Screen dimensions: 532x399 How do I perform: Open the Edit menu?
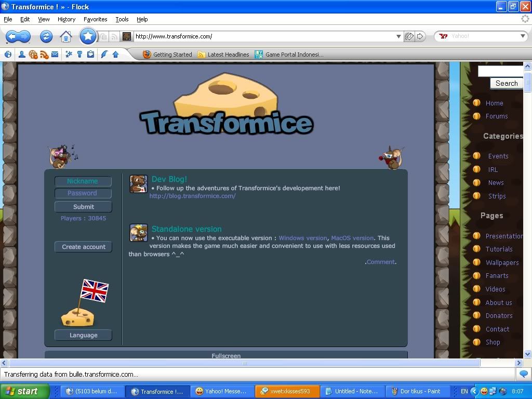[25, 19]
